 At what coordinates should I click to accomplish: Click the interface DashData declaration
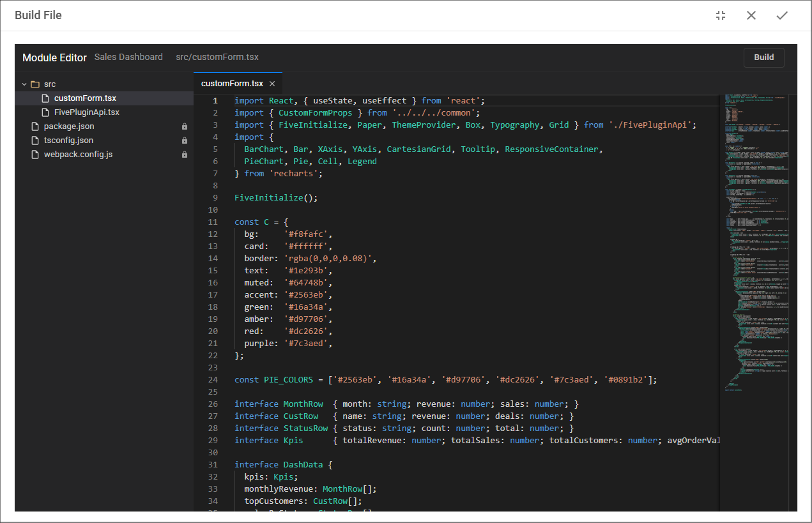click(x=284, y=465)
